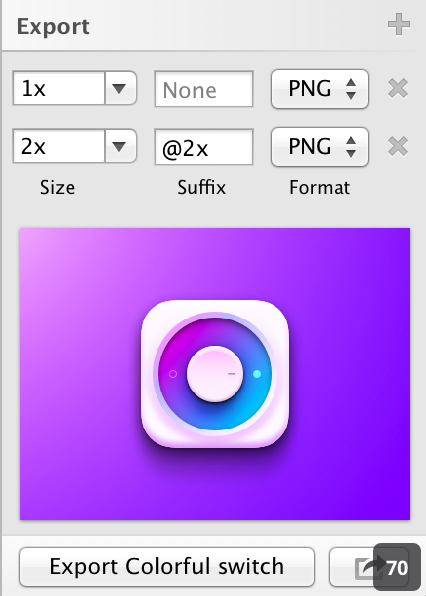
Task: Focus the @2x suffix field
Action: 204,147
